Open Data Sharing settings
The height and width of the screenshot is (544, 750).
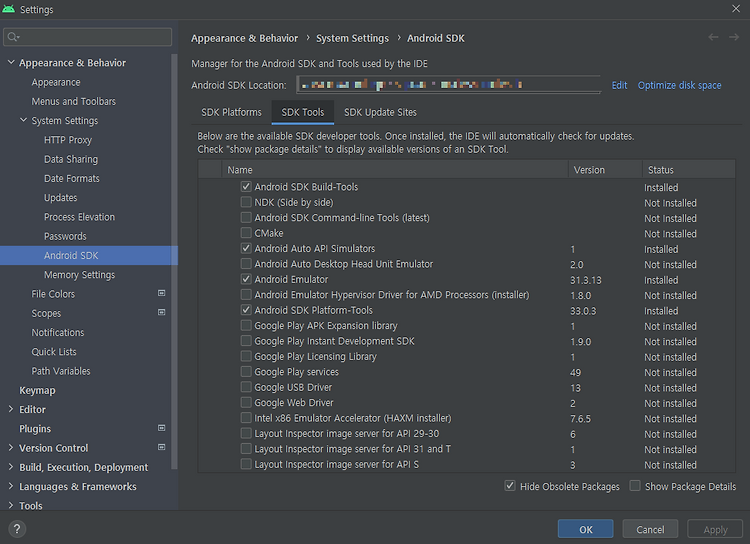pyautogui.click(x=71, y=159)
